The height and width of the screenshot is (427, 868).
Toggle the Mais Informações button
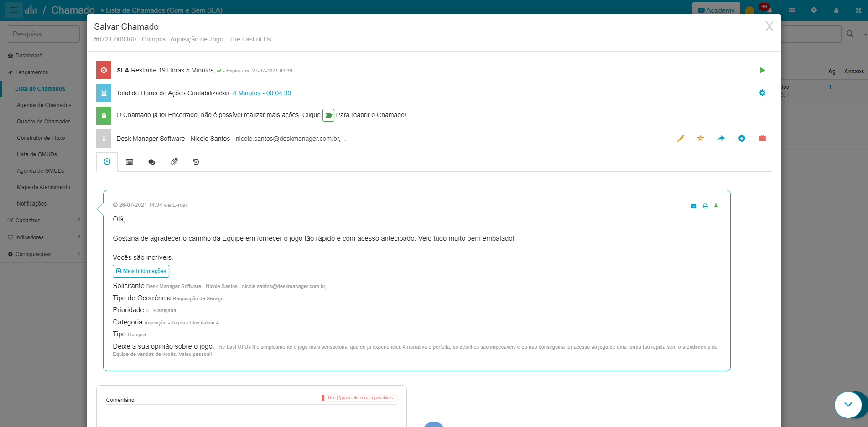[x=141, y=271]
